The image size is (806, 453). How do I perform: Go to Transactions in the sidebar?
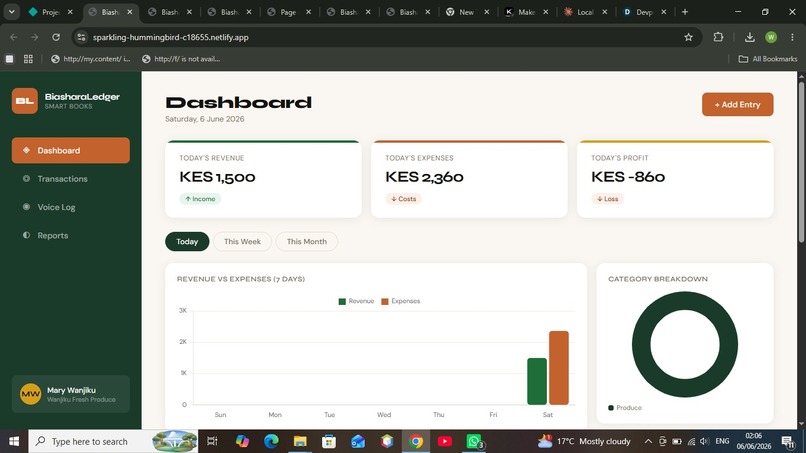62,178
